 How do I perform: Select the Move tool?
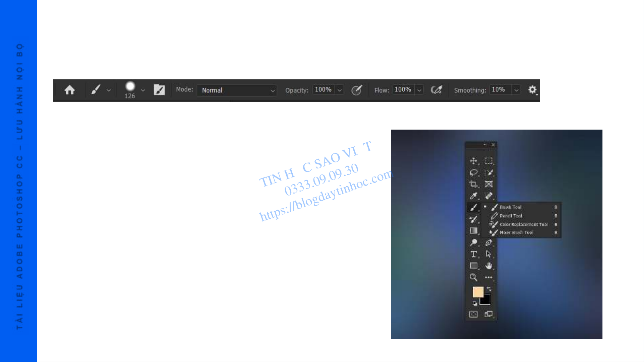click(x=473, y=161)
